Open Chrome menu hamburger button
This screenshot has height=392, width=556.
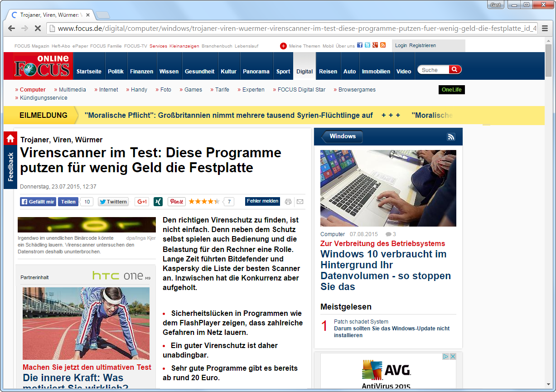point(545,29)
